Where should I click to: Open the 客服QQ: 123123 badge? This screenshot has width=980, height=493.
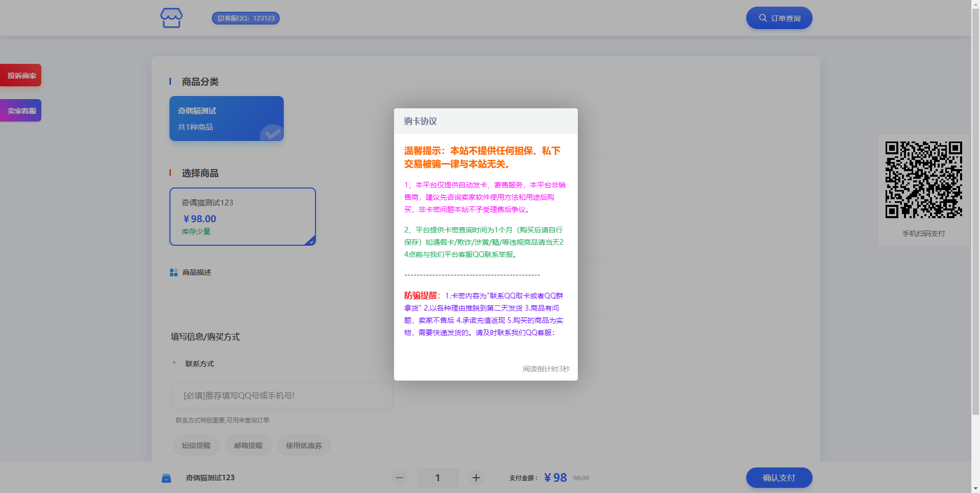coord(246,18)
